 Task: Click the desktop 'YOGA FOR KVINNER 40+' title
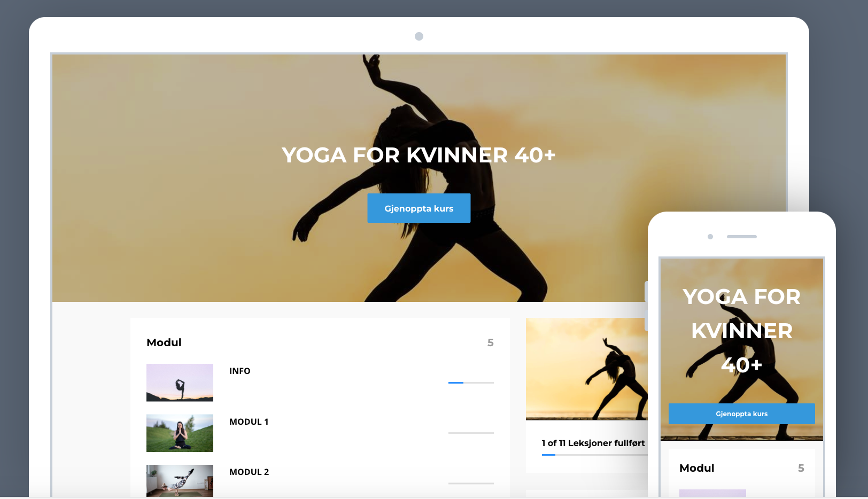pos(419,155)
